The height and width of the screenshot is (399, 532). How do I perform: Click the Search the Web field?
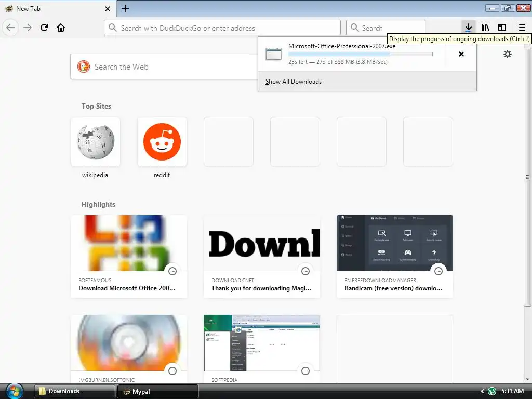tap(164, 66)
